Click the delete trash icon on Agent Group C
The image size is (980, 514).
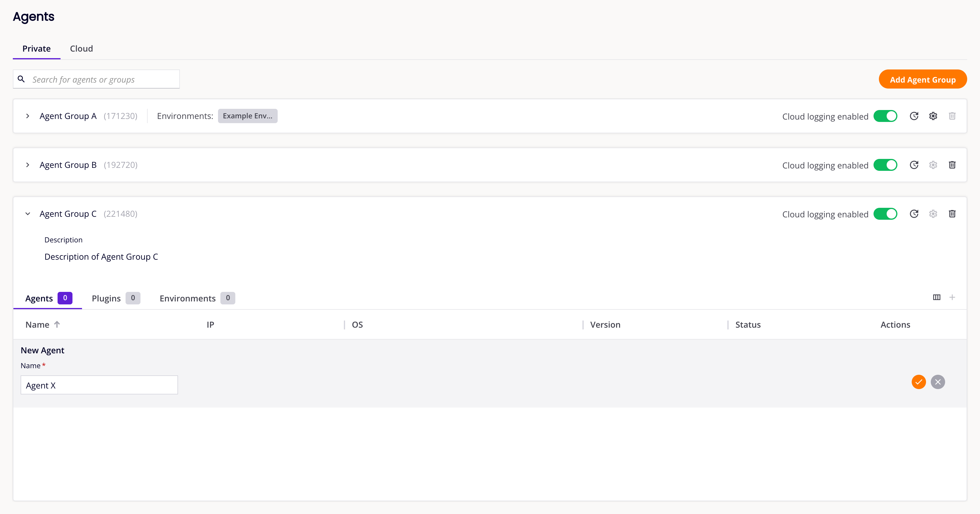tap(952, 213)
